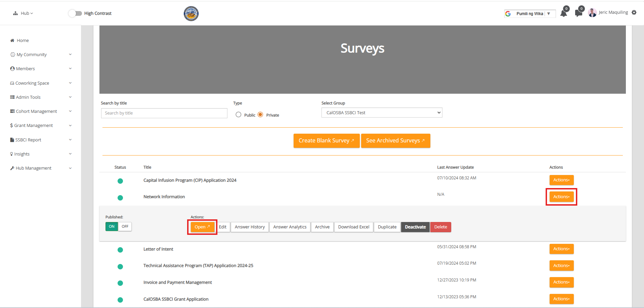Switch Published to ON

[x=112, y=227]
